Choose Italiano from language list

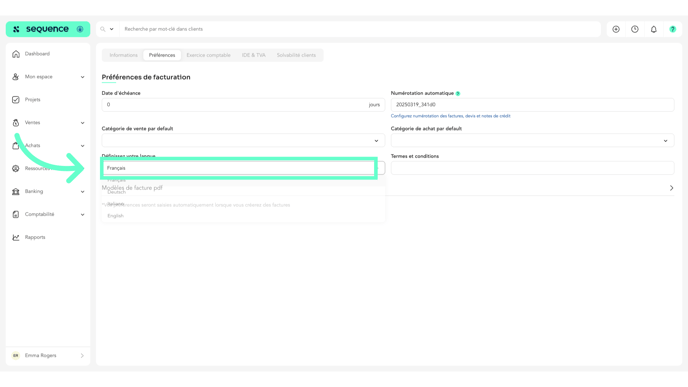pyautogui.click(x=116, y=204)
